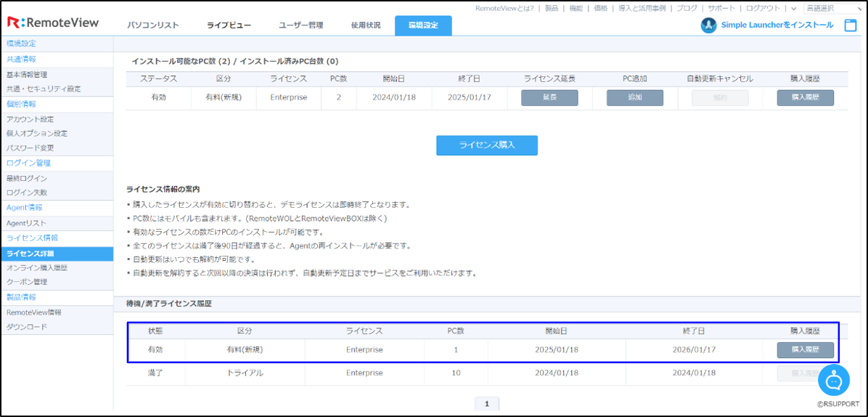Click the 延長 license extension button
This screenshot has height=417, width=868.
[x=549, y=97]
